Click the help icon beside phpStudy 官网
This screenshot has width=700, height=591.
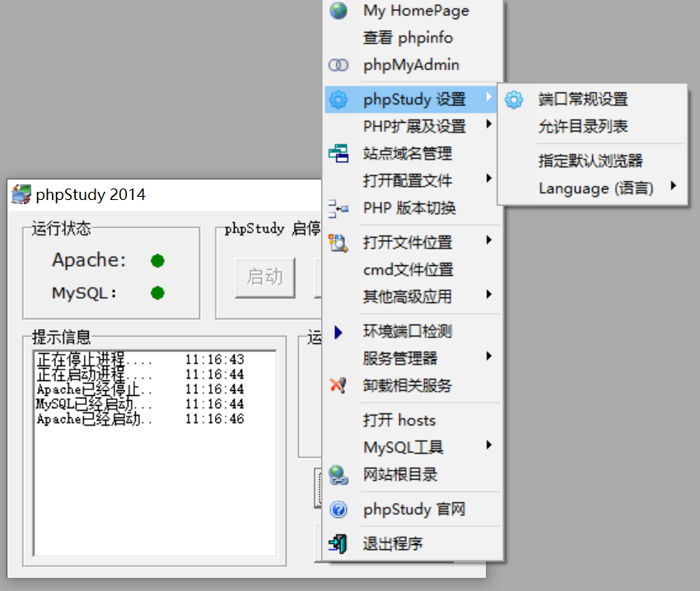[x=338, y=510]
